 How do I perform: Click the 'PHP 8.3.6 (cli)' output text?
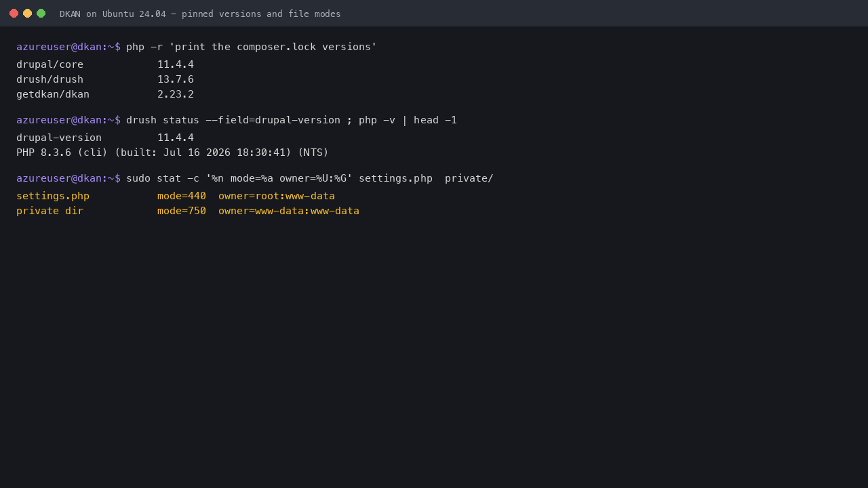(62, 152)
